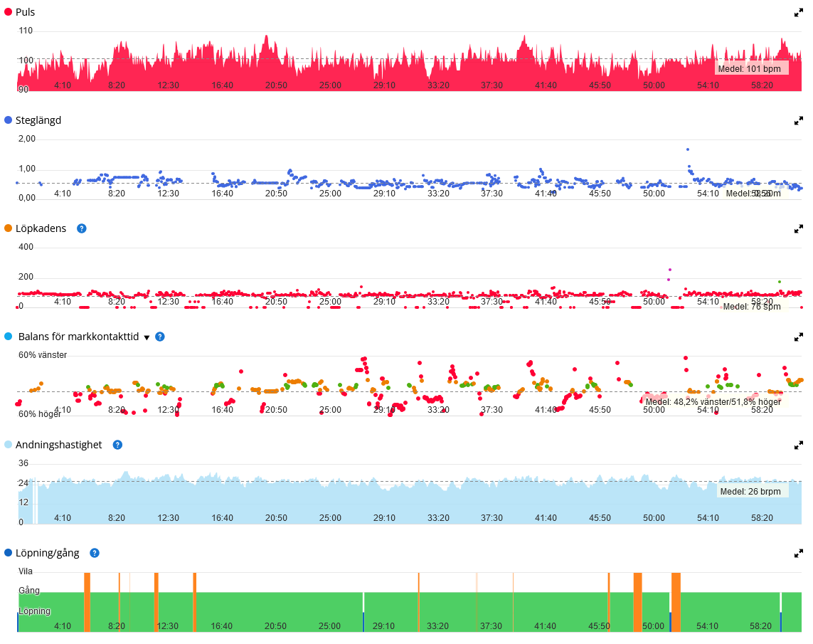
Task: Click the Vila row label
Action: pos(26,571)
